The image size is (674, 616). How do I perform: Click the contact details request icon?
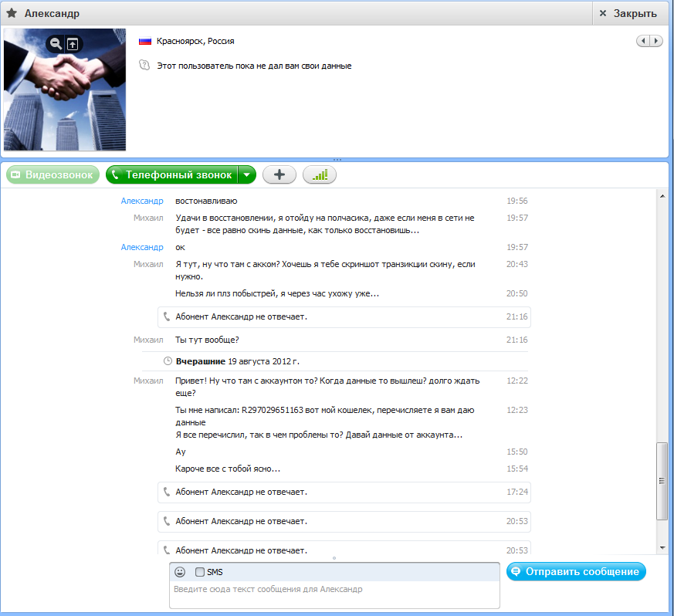click(x=144, y=66)
